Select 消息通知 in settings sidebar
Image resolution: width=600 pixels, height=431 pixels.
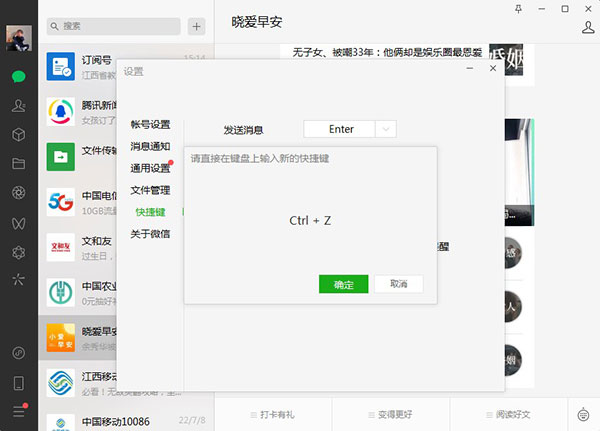point(150,147)
